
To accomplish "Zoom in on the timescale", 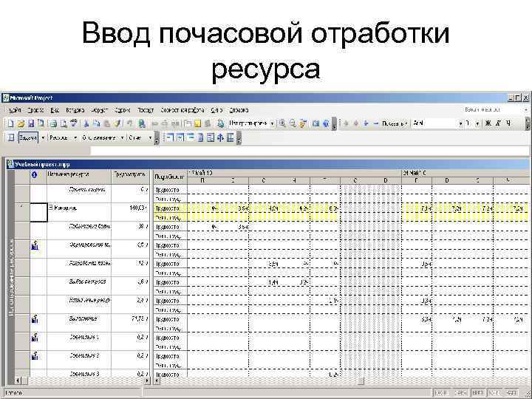I will [282, 123].
